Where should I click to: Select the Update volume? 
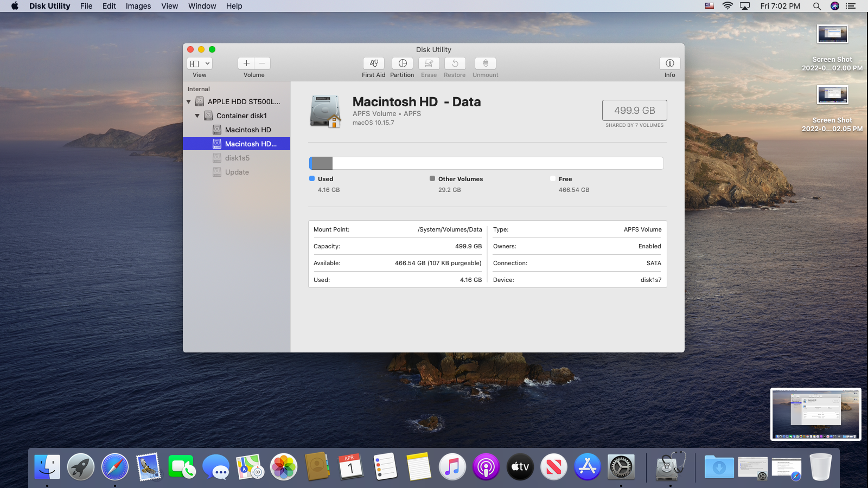237,172
